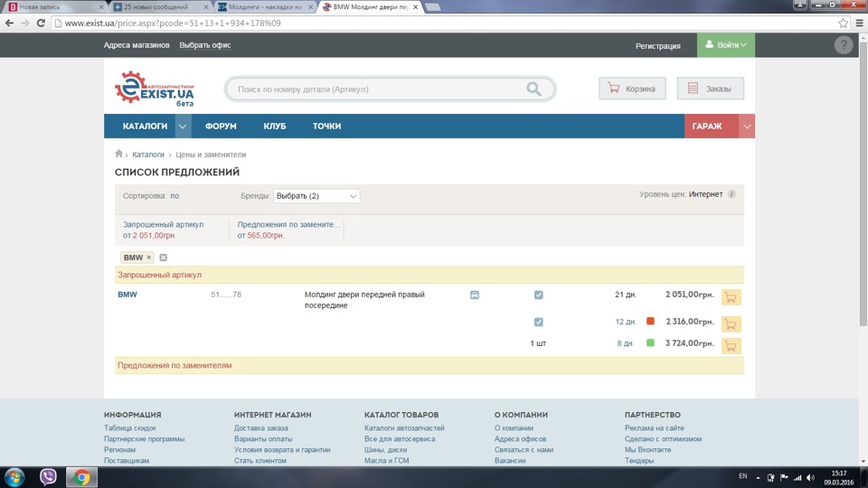Open Viber from the taskbar
Viewport: 868px width, 488px height.
pyautogui.click(x=48, y=476)
